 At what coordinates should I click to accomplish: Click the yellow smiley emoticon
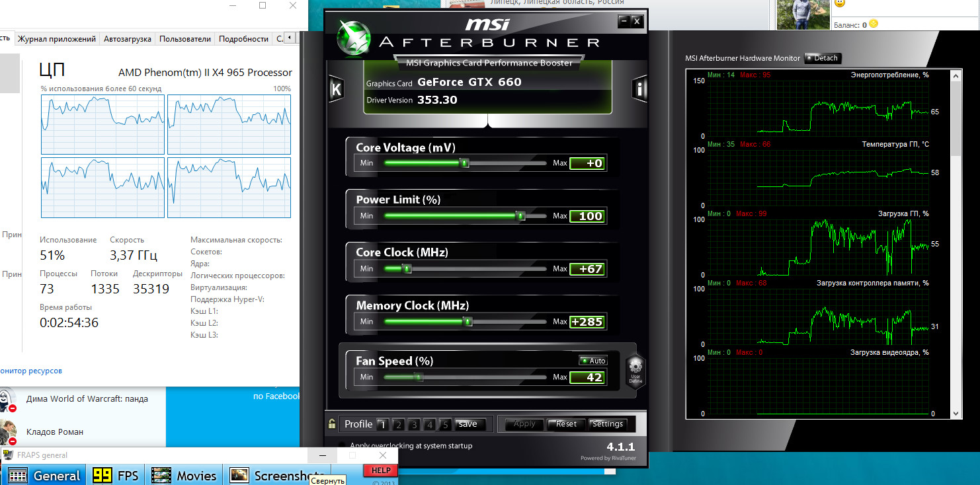point(840,3)
